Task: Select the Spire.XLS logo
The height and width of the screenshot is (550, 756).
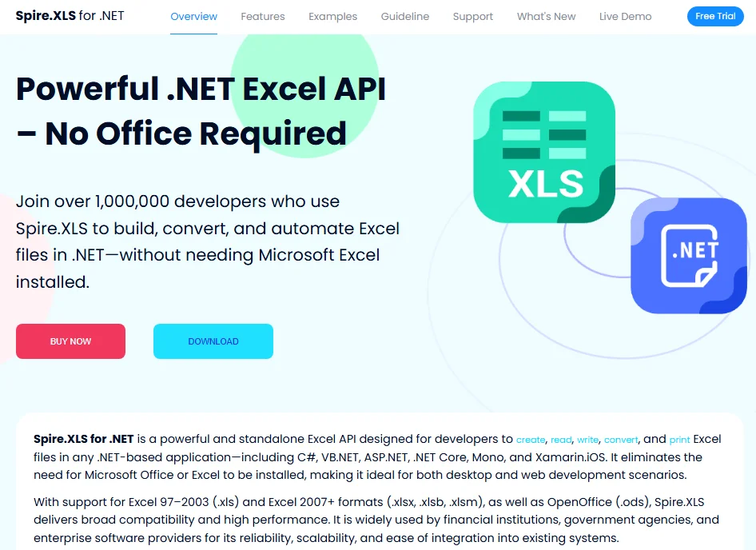Action: pos(69,15)
